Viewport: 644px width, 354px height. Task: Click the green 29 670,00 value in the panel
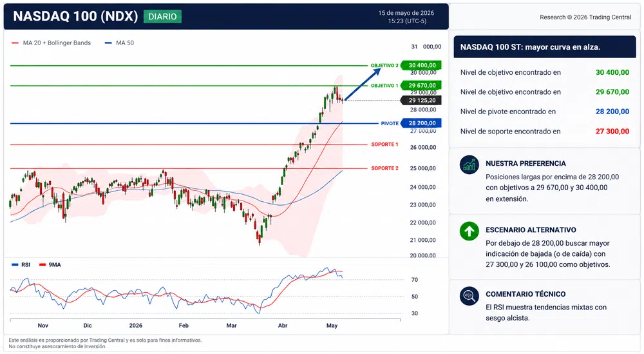pyautogui.click(x=612, y=92)
